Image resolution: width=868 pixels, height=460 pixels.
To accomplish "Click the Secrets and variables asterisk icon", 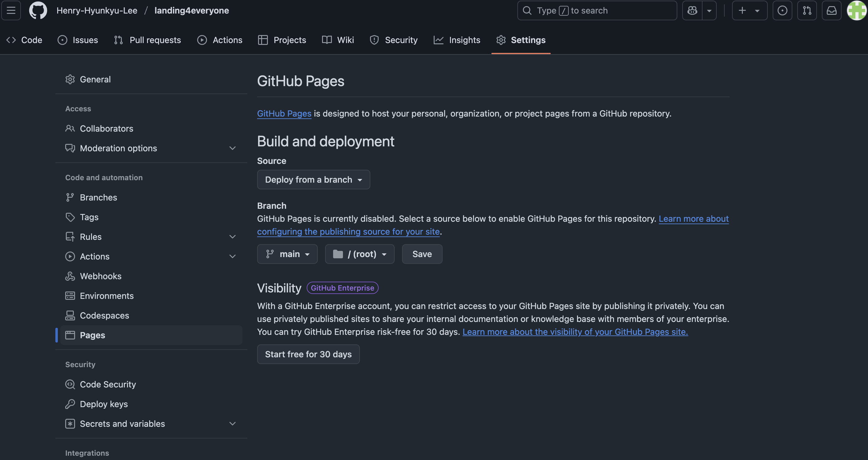I will (x=70, y=424).
